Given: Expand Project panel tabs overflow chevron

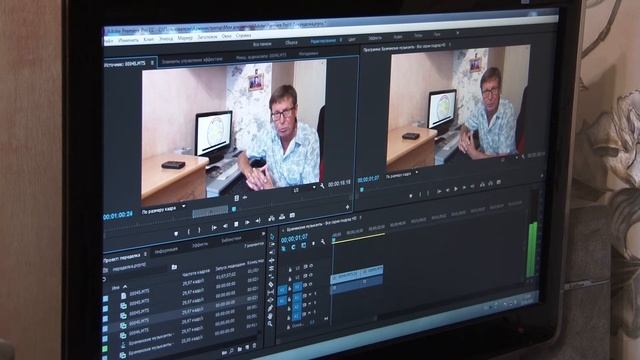Looking at the screenshot, I should (263, 234).
